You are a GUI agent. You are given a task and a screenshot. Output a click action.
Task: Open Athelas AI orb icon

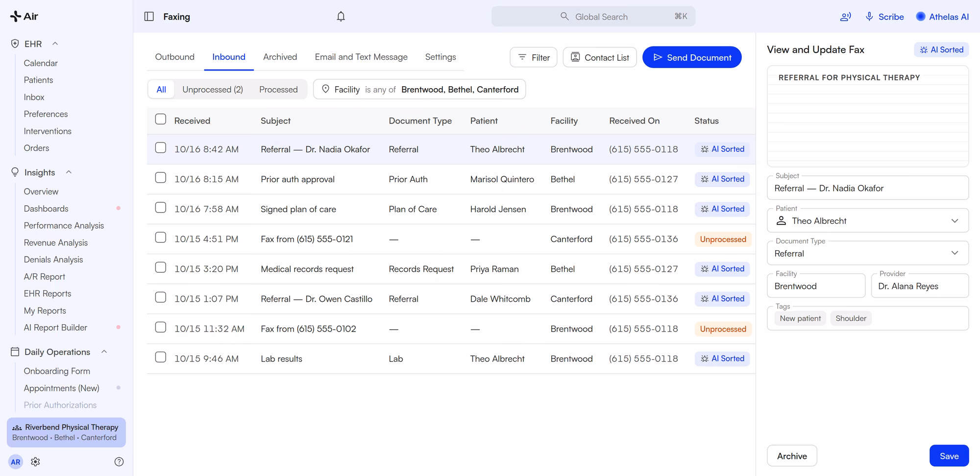[x=921, y=17]
